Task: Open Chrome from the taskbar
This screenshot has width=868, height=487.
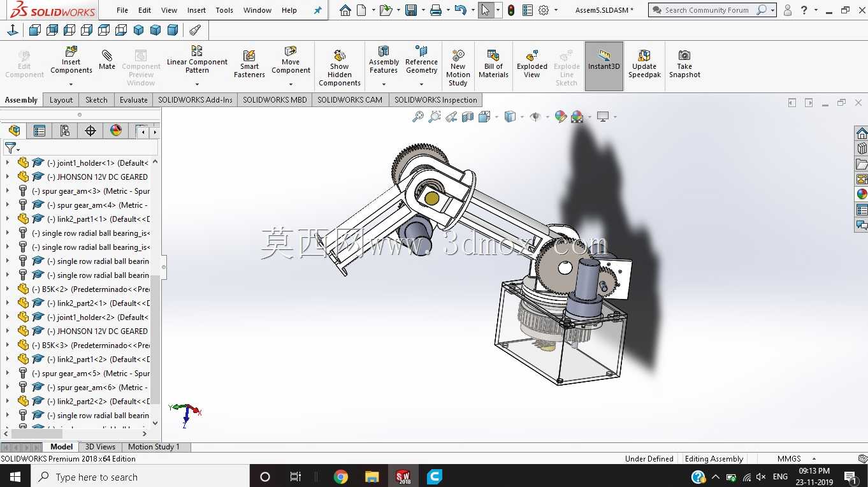Action: (341, 477)
